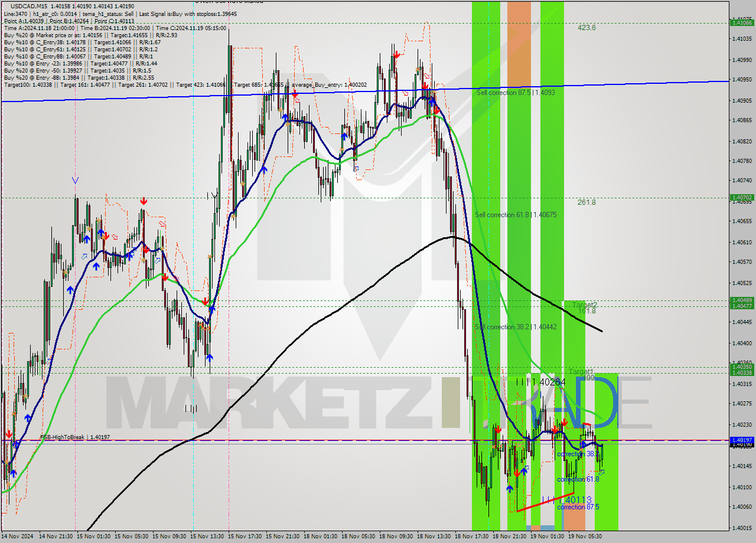Click the 'Buy %10 @ C_Entry61' line
Image resolution: width=756 pixels, height=543 pixels.
point(80,50)
